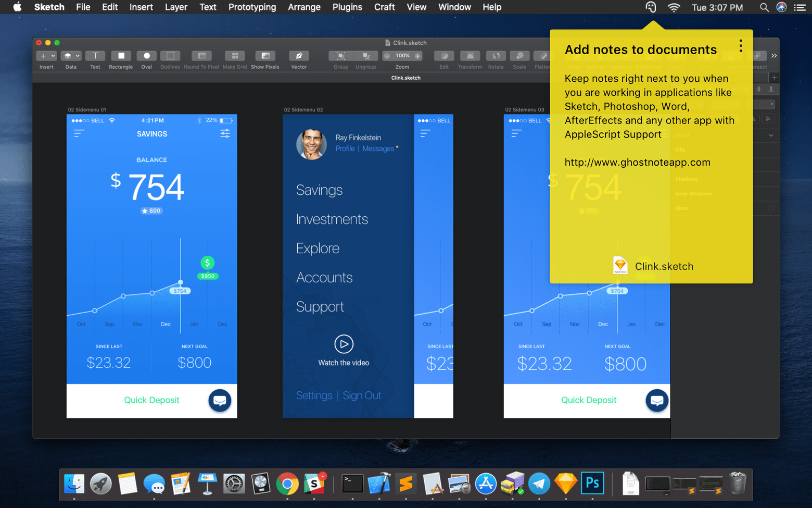Screen dimensions: 812x508
Task: Open Notification Center list icon
Action: (800, 7)
